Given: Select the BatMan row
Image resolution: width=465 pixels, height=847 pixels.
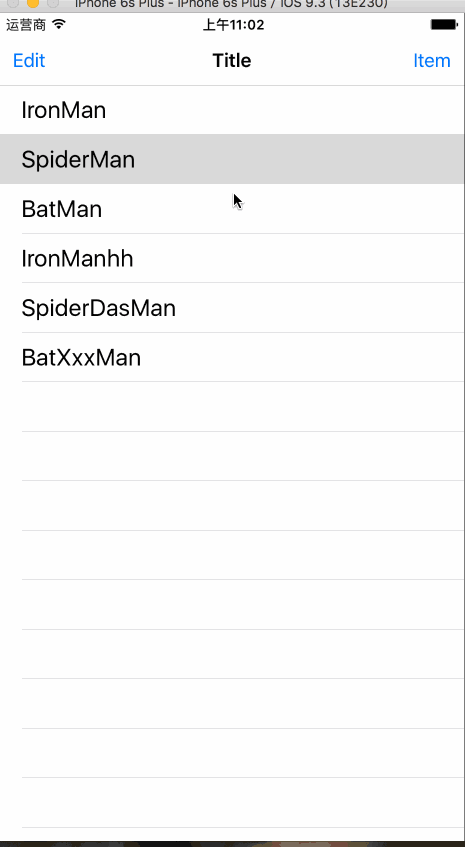Looking at the screenshot, I should pyautogui.click(x=232, y=209).
